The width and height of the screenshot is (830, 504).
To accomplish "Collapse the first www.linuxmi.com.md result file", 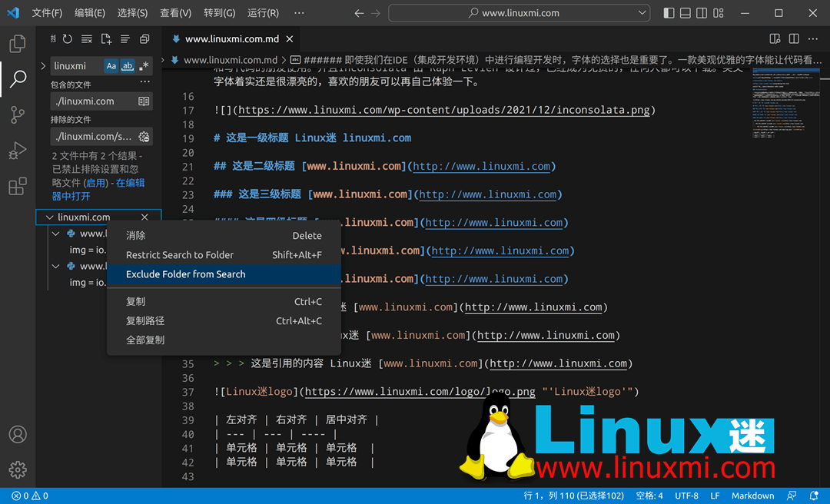I will click(x=55, y=233).
